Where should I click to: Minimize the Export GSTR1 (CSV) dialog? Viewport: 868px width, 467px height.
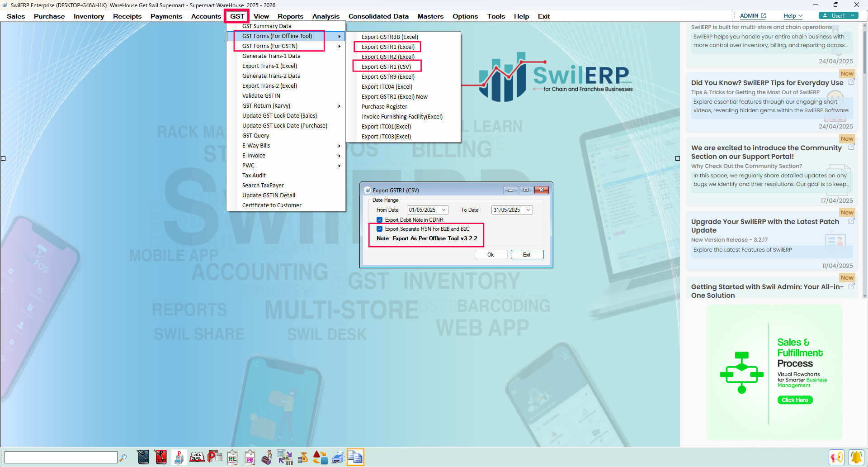510,190
